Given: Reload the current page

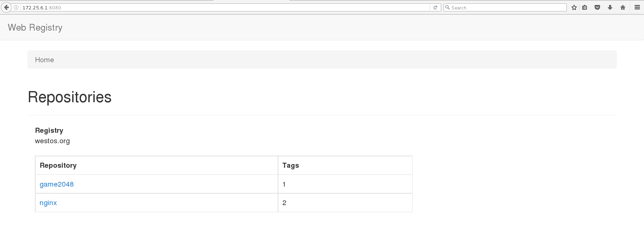Looking at the screenshot, I should click(435, 7).
